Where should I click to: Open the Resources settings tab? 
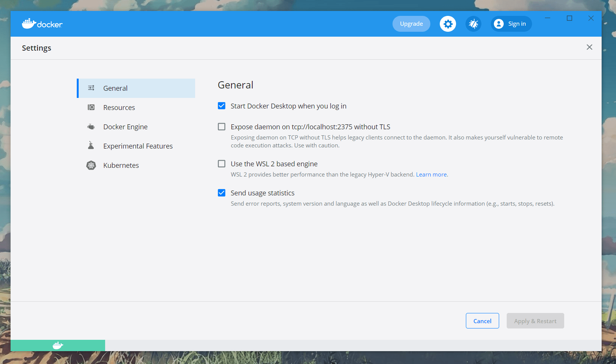point(136,107)
